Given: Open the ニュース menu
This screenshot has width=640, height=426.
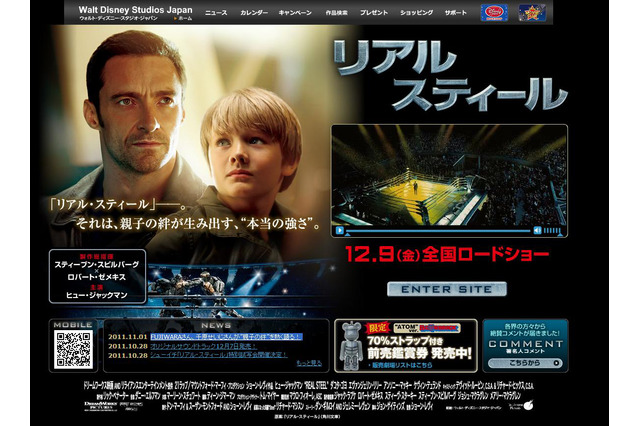Looking at the screenshot, I should 216,13.
